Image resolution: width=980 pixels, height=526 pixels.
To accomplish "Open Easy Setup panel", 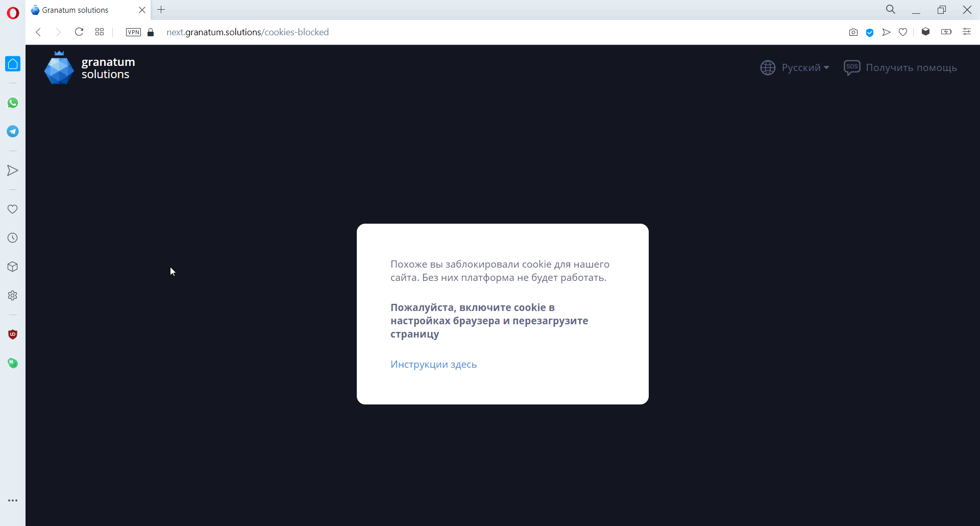I will point(967,32).
